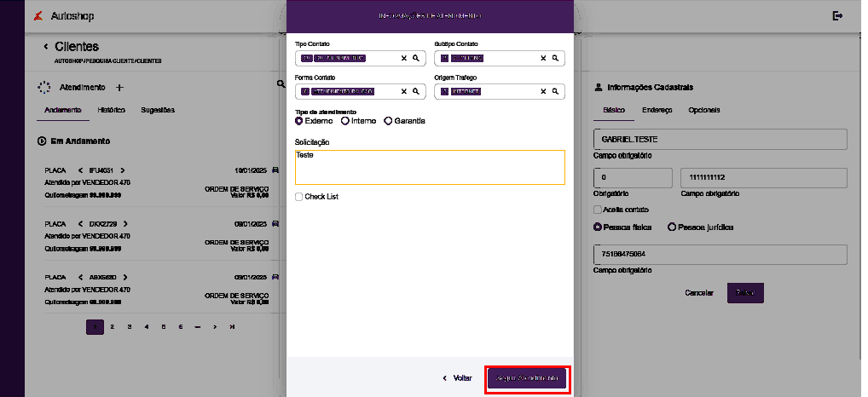Clear the Forma Contato selection
Image resolution: width=868 pixels, height=397 pixels.
click(x=403, y=91)
